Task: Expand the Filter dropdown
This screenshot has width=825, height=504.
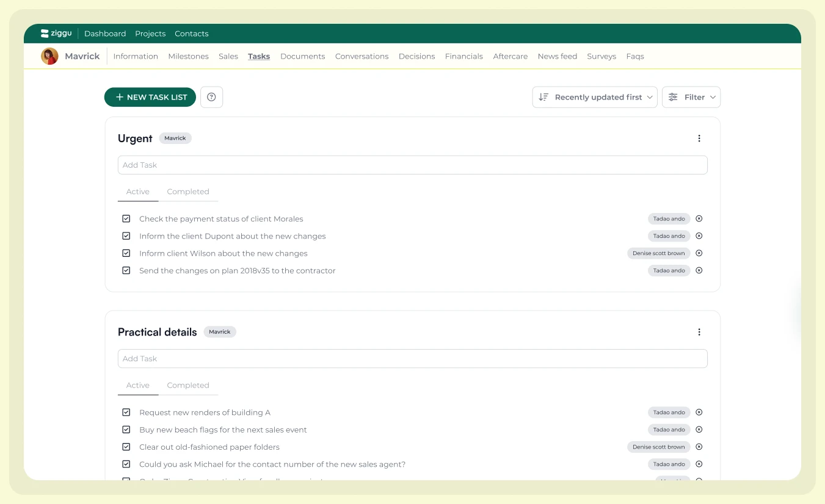Action: [x=691, y=97]
